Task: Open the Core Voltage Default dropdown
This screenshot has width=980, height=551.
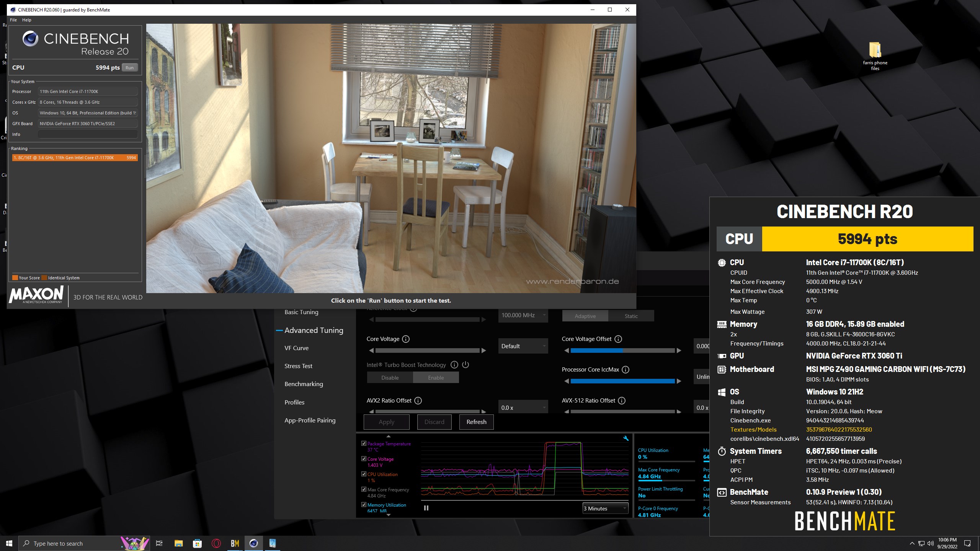Action: [x=523, y=346]
